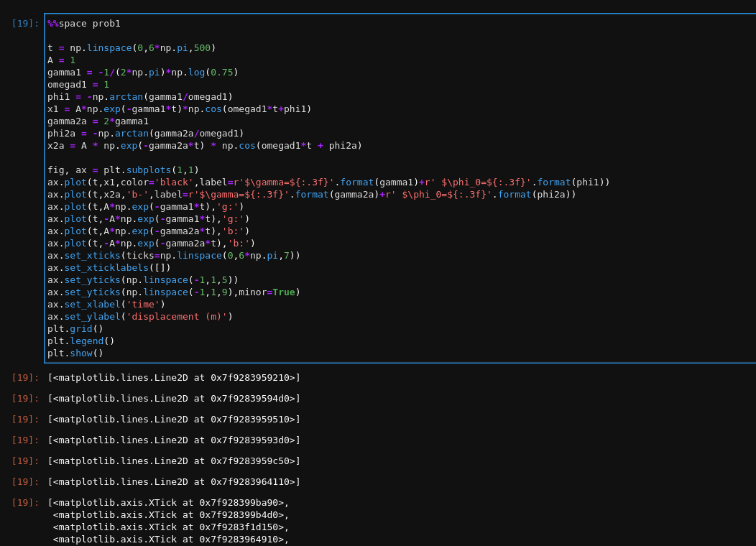Viewport: 756px width, 546px height.
Task: Select the 'omegad1 = 1' line
Action: pos(78,85)
